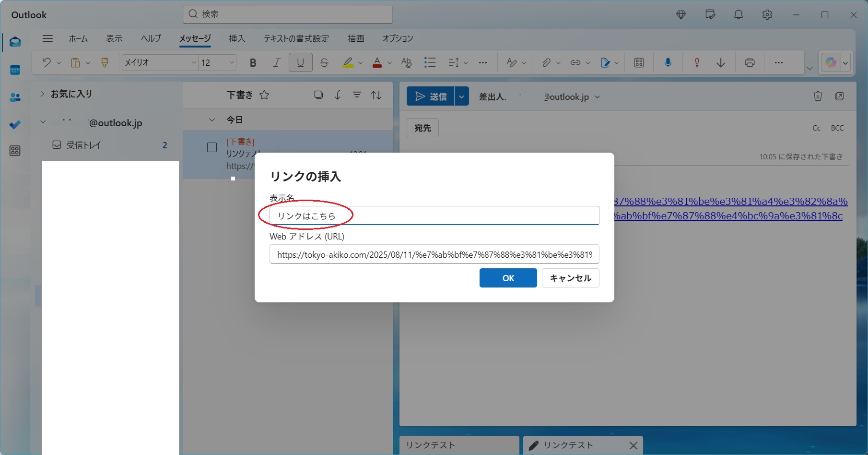Click the print icon in the toolbar
868x455 pixels.
click(750, 63)
